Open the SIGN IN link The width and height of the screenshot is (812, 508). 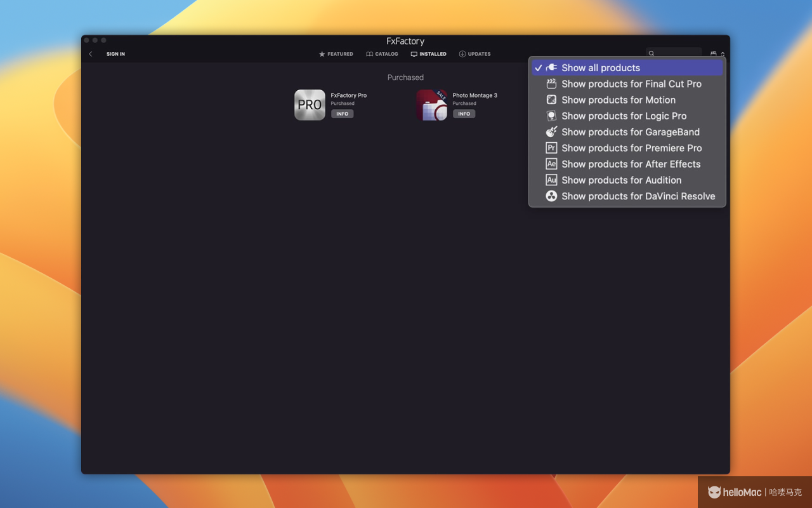point(115,54)
